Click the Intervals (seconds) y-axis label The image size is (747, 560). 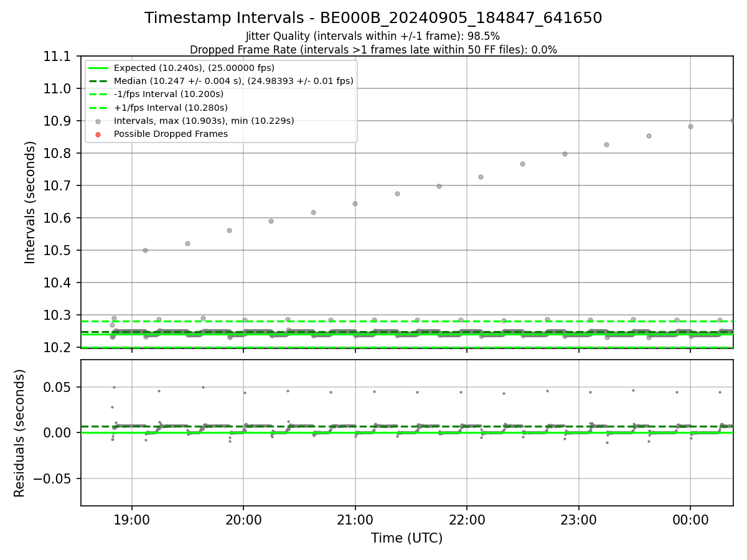(x=31, y=202)
